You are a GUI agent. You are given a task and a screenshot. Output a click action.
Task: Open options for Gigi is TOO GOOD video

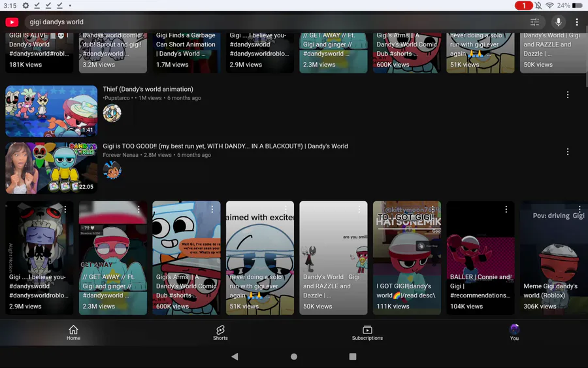(567, 152)
